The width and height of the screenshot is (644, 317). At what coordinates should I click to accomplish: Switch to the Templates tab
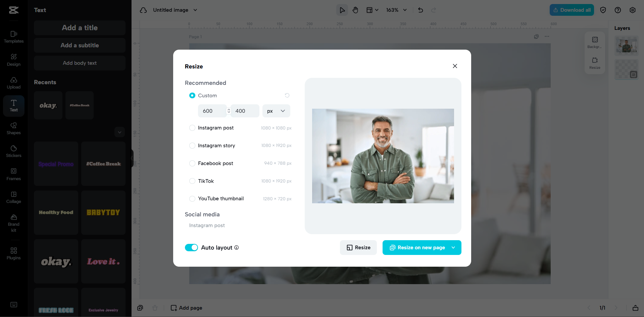[13, 36]
